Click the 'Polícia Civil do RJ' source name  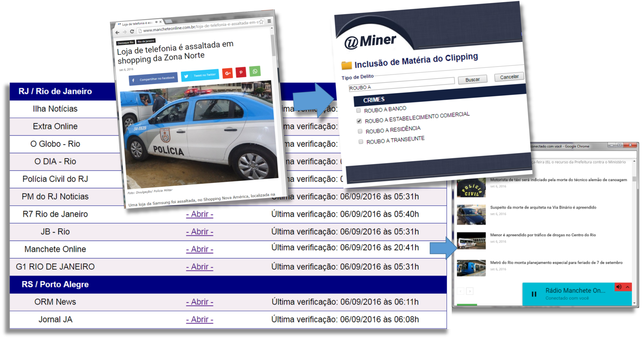(x=55, y=179)
